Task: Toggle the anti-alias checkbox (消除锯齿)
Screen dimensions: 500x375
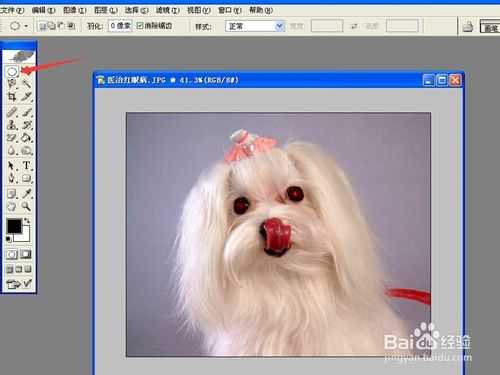Action: click(x=140, y=25)
